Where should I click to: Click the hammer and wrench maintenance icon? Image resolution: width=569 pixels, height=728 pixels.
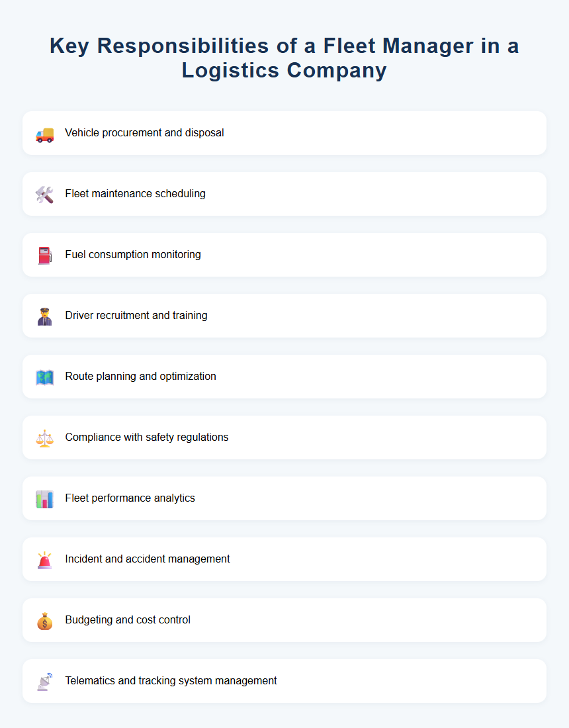pos(44,195)
